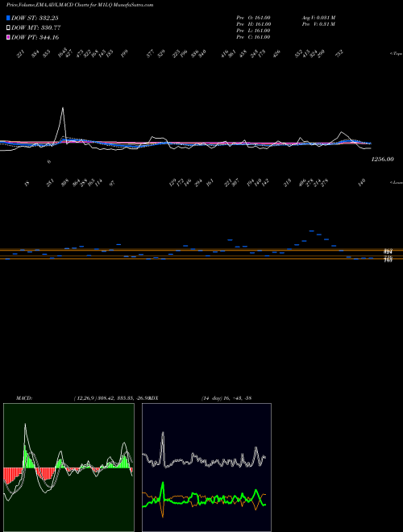The height and width of the screenshot is (532, 403).
Task: Open the dark blue ADX chart panel
Action: click(x=206, y=468)
